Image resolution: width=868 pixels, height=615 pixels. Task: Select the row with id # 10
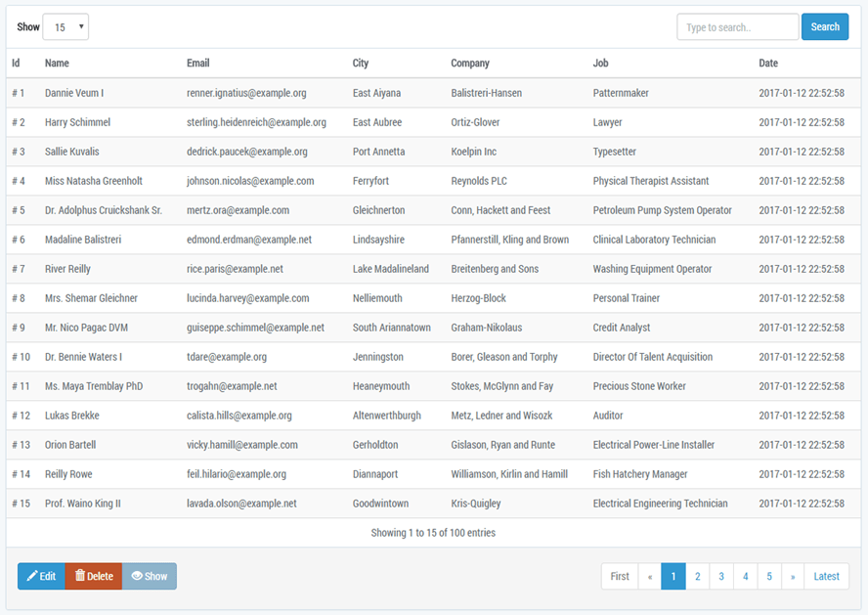point(433,357)
